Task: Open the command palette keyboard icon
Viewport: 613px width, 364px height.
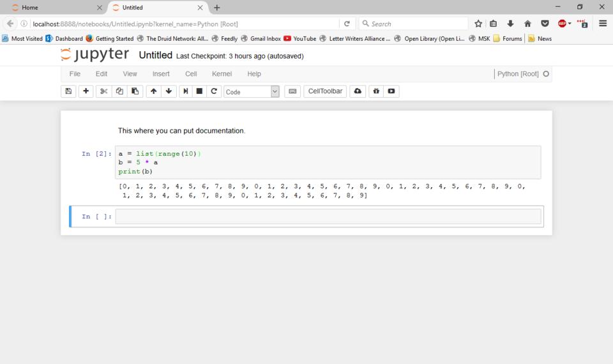Action: coord(292,91)
